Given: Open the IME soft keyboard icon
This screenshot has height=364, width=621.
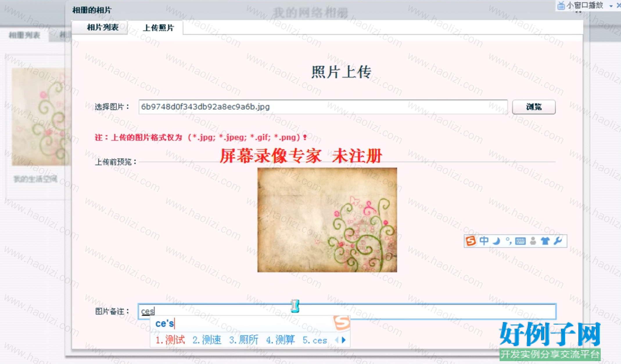Looking at the screenshot, I should tap(520, 241).
